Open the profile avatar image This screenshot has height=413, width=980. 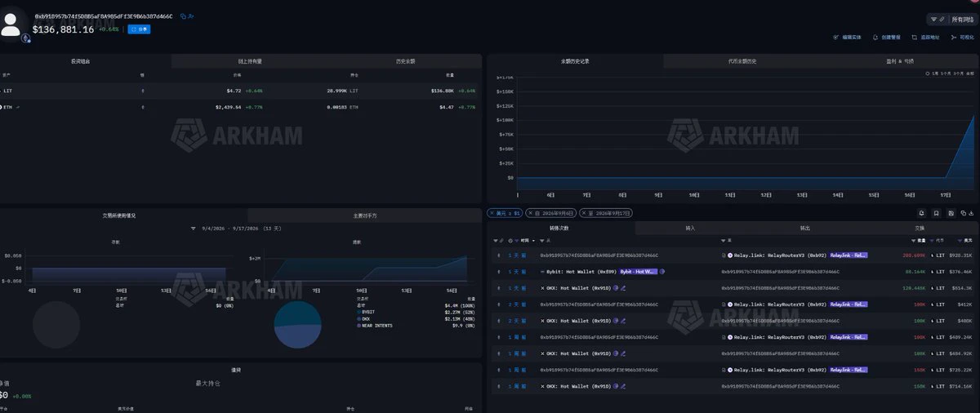click(x=11, y=23)
